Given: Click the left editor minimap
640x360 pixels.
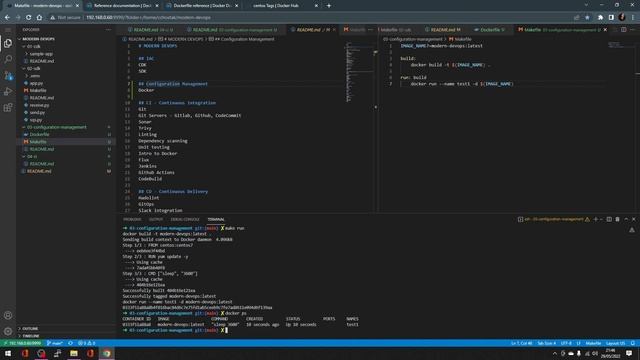Looking at the screenshot, I should (359, 71).
